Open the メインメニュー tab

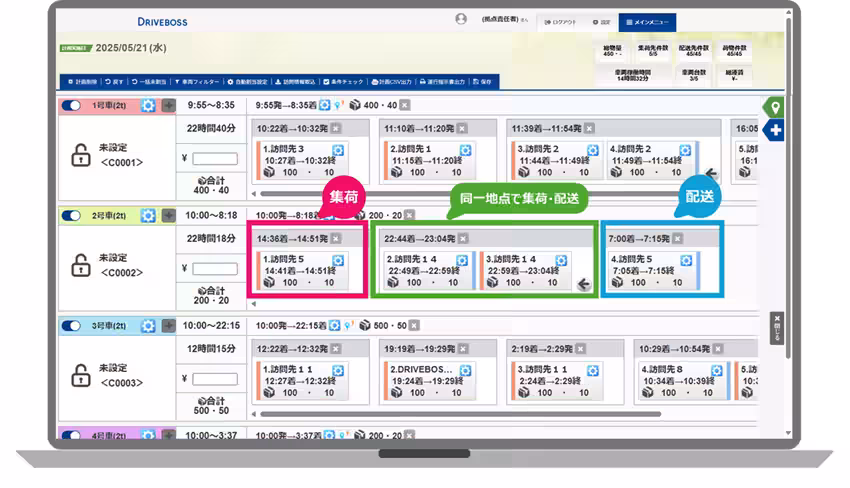pos(647,22)
